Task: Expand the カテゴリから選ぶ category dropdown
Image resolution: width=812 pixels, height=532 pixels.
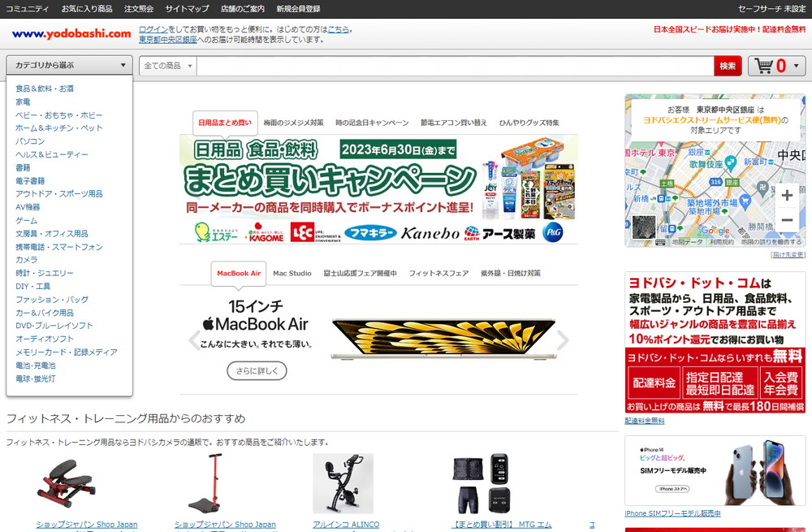Action: [69, 65]
